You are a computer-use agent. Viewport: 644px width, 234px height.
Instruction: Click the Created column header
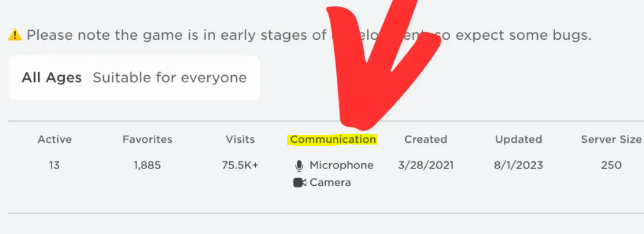(426, 139)
